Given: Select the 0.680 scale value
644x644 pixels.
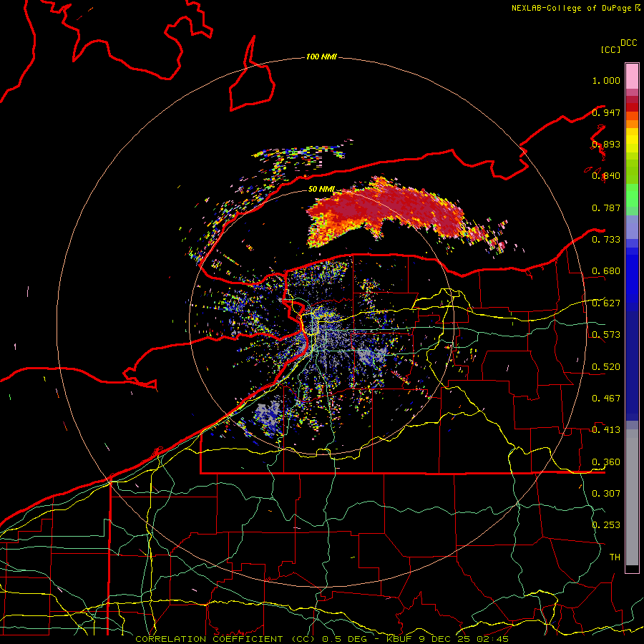Looking at the screenshot, I should tap(606, 271).
